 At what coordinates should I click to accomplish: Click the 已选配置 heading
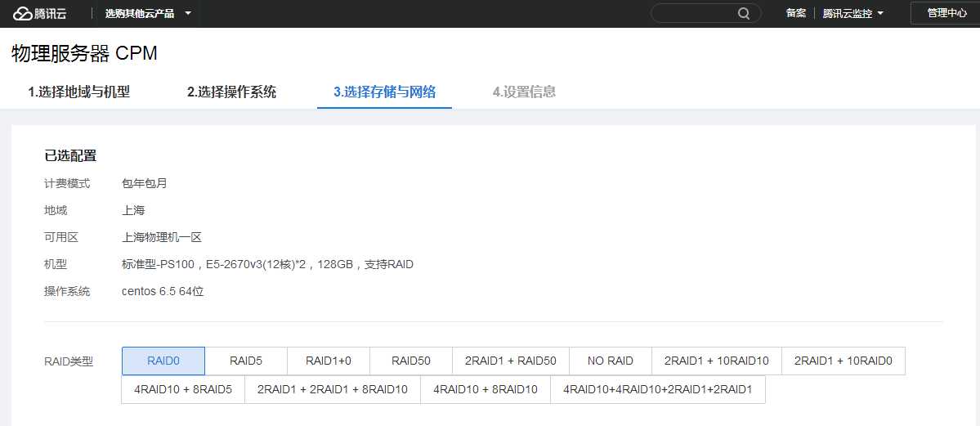click(x=70, y=155)
